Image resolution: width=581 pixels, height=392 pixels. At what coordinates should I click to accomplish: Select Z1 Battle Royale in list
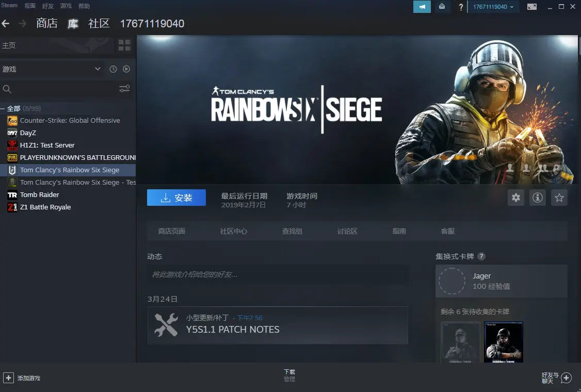point(68,207)
